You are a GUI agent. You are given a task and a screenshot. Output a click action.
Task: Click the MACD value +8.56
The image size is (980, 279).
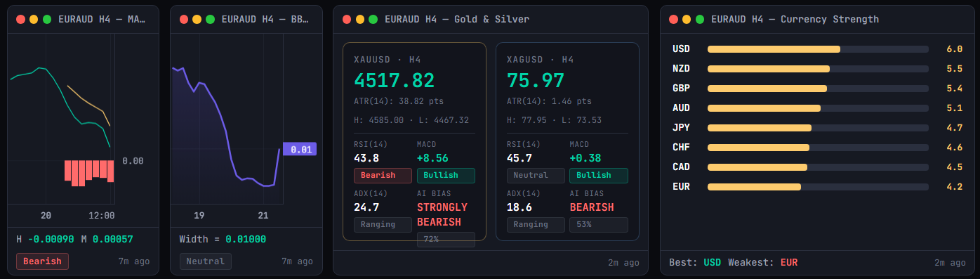click(x=432, y=158)
